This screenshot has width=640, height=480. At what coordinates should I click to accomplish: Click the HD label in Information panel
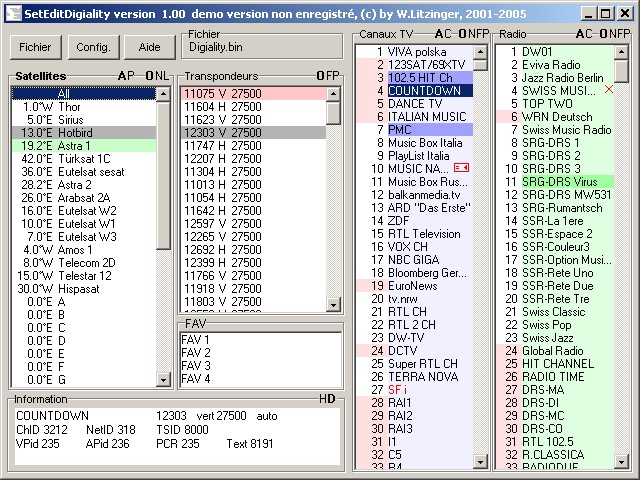coord(327,399)
